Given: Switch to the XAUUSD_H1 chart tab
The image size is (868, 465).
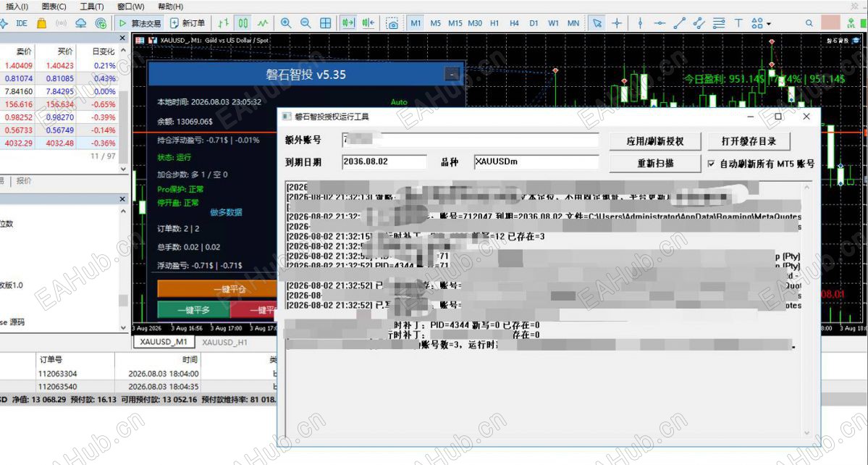Looking at the screenshot, I should (x=224, y=342).
